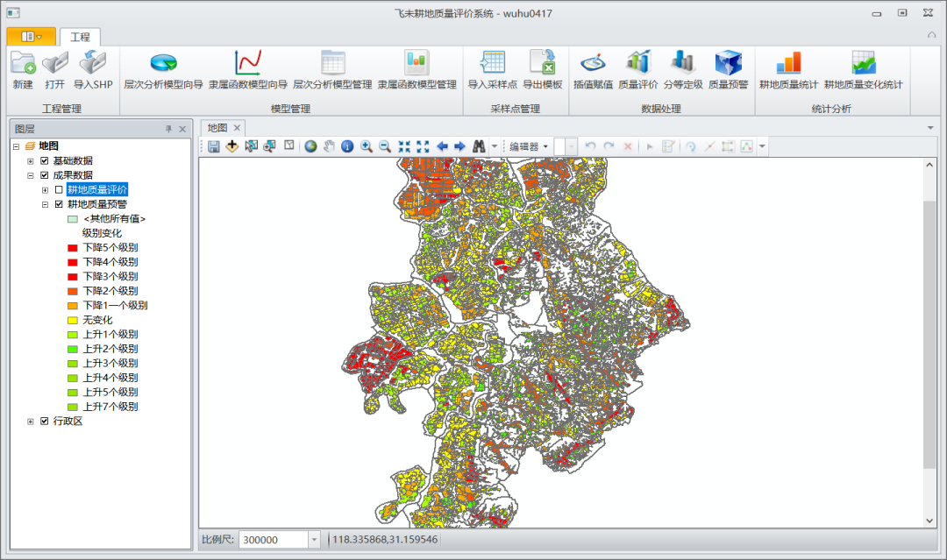The height and width of the screenshot is (560, 947).
Task: Switch to the 地图 document tab
Action: pos(217,127)
